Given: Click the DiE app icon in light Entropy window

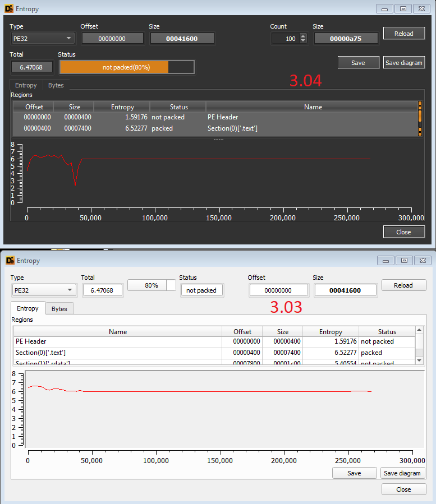Looking at the screenshot, I should pos(10,260).
